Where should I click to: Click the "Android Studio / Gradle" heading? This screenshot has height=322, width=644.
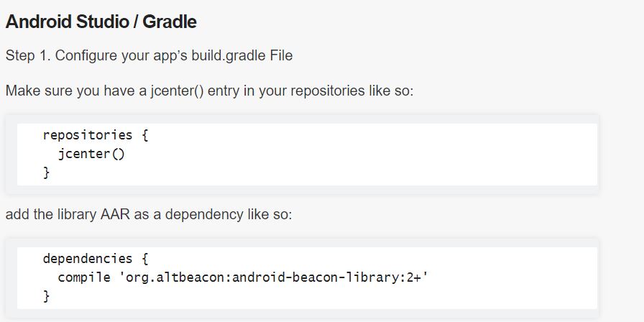(x=101, y=22)
